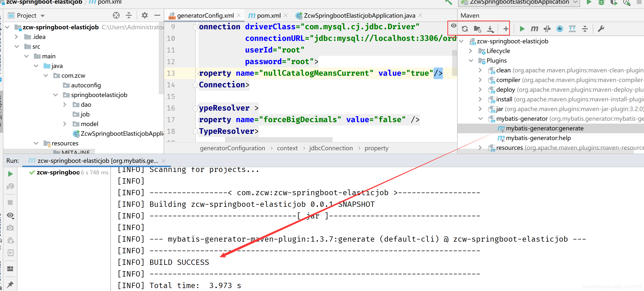This screenshot has width=644, height=291.
Task: Expand the dao package
Action: [x=65, y=104]
